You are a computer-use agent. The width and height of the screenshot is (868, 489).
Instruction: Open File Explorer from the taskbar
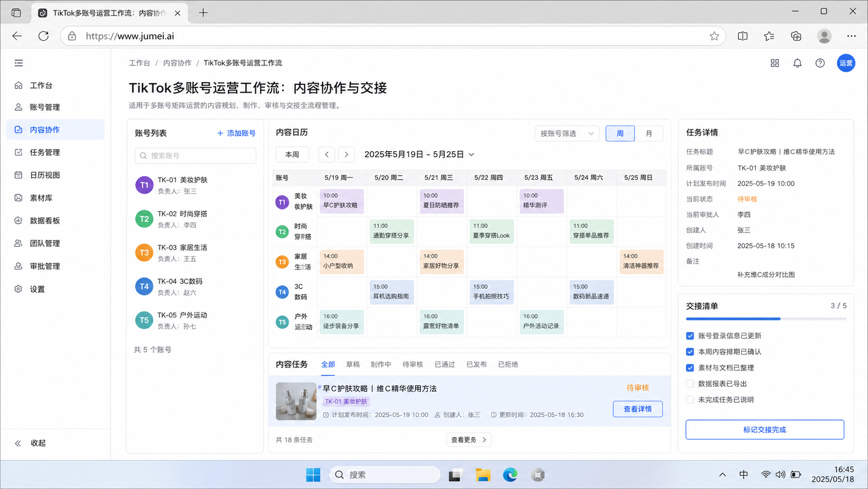(483, 474)
